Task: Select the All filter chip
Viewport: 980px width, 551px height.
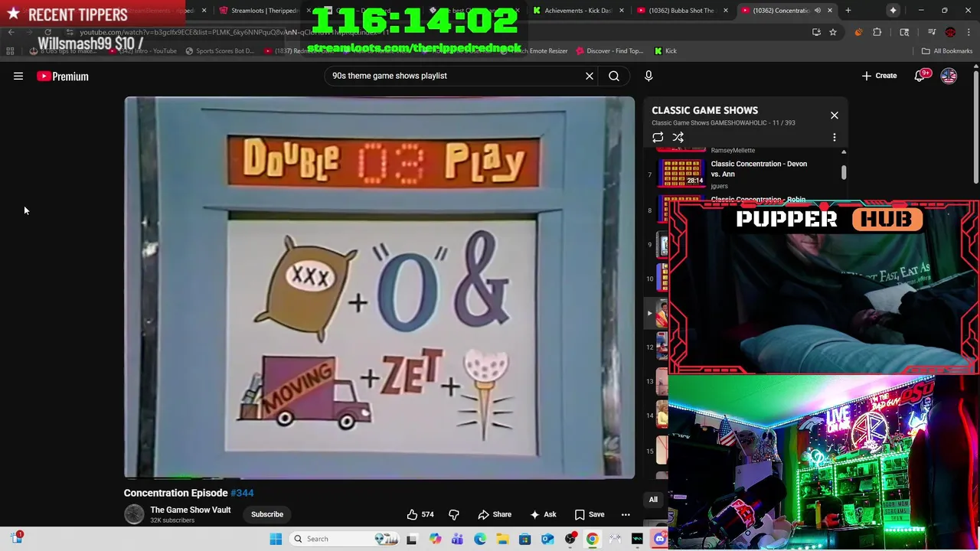Action: click(653, 500)
